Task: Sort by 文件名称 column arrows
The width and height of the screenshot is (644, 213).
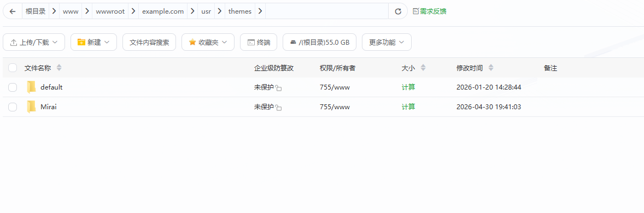Action: point(58,68)
